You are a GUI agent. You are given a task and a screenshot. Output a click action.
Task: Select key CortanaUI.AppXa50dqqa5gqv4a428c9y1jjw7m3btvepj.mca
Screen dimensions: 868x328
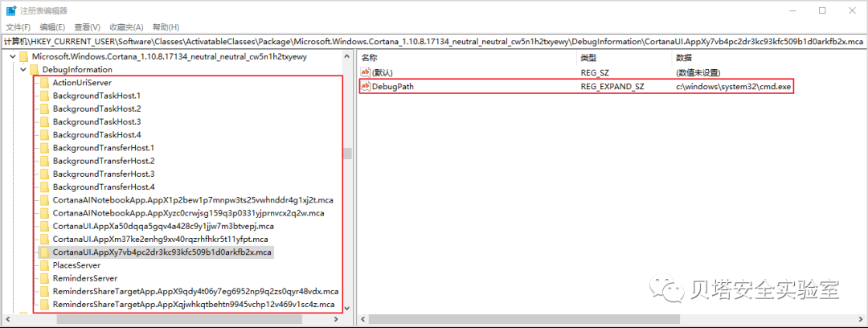163,226
